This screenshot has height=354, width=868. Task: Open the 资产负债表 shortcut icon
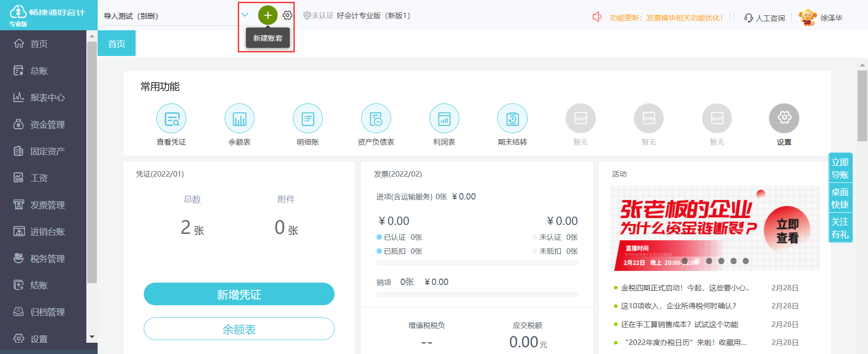pos(376,119)
